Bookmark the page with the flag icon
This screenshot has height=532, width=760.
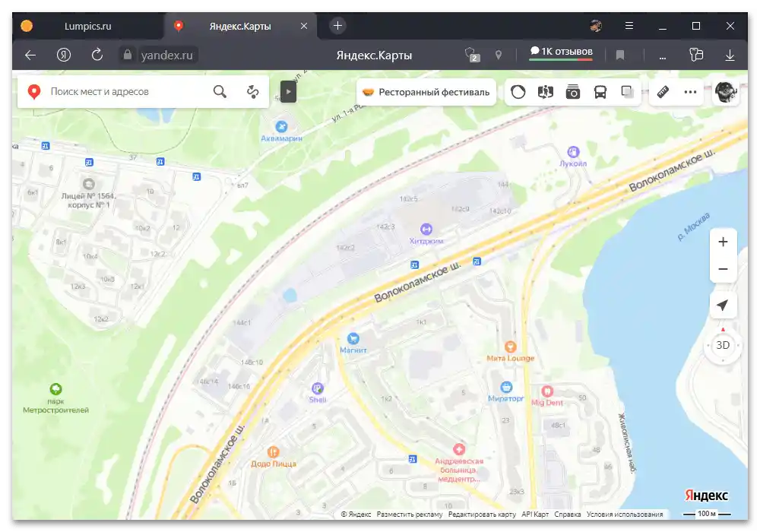click(x=620, y=55)
